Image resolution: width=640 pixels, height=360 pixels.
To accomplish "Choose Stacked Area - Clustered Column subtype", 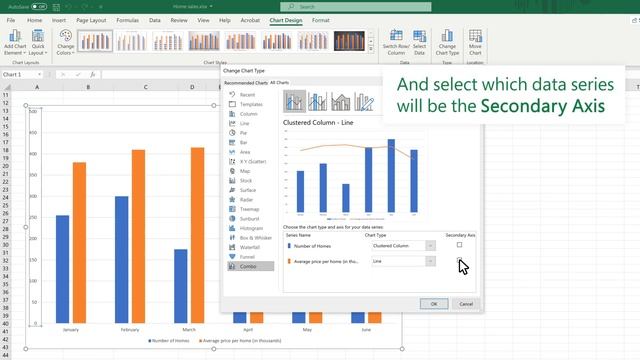I will tap(340, 101).
